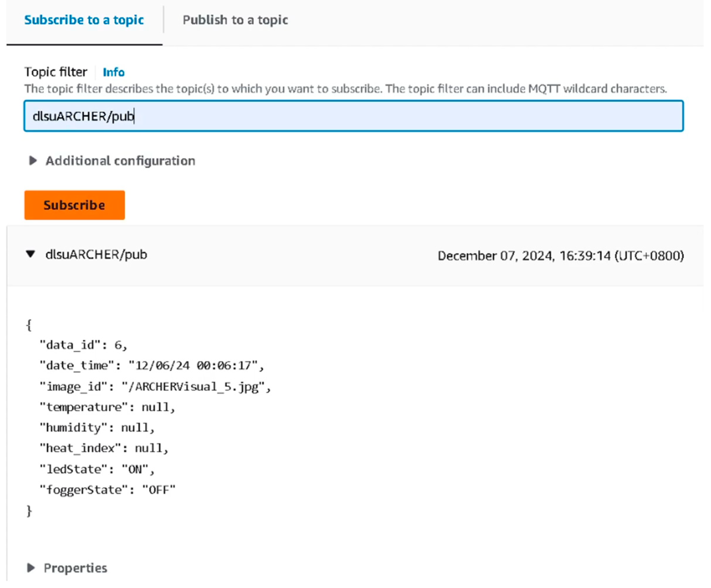Click the "date_time" payload line
Screen dimensions: 711x588
click(151, 366)
